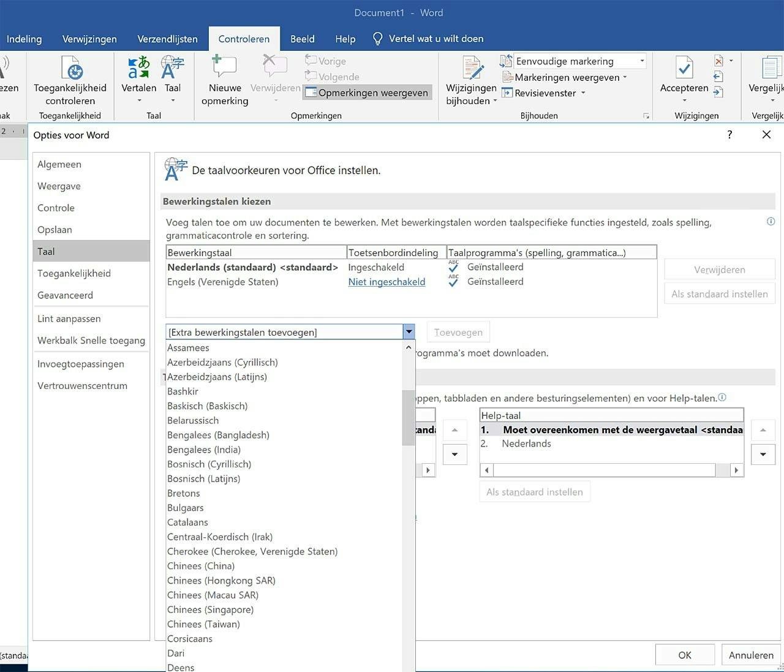Click the dialog help question mark
The height and width of the screenshot is (672, 784).
tap(729, 135)
